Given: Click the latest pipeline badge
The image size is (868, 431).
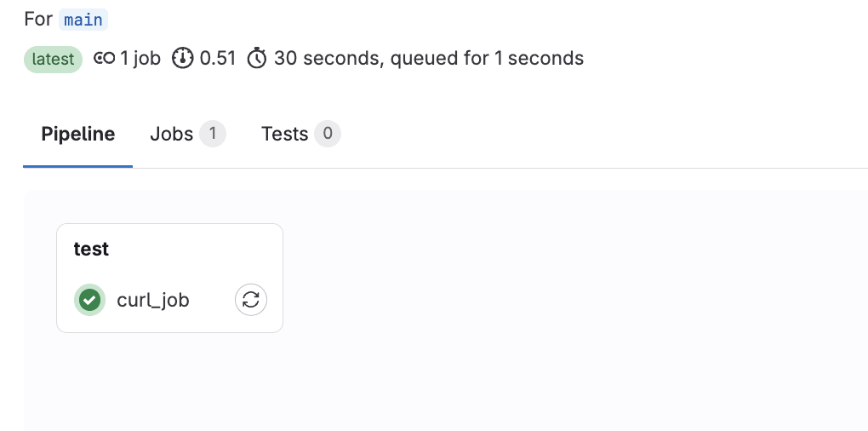Looking at the screenshot, I should [53, 60].
